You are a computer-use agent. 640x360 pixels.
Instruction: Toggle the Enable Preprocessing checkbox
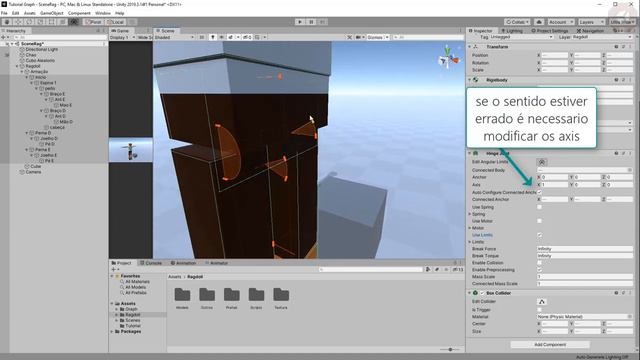[x=539, y=270]
